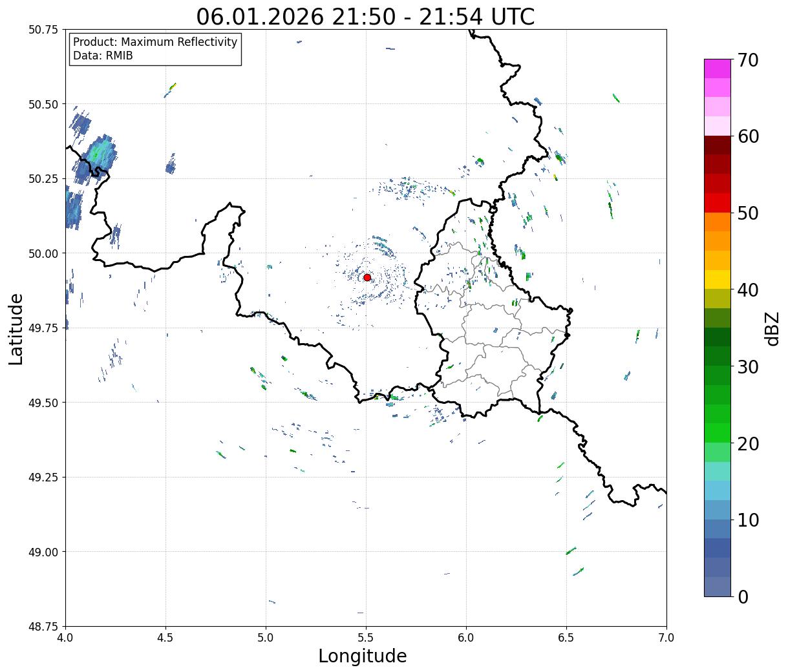
Task: Click the colorbar tick label 10
Action: tap(748, 520)
